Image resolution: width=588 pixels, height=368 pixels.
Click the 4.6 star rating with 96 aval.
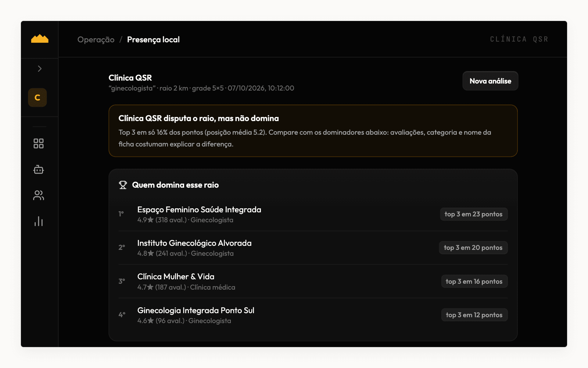point(184,321)
